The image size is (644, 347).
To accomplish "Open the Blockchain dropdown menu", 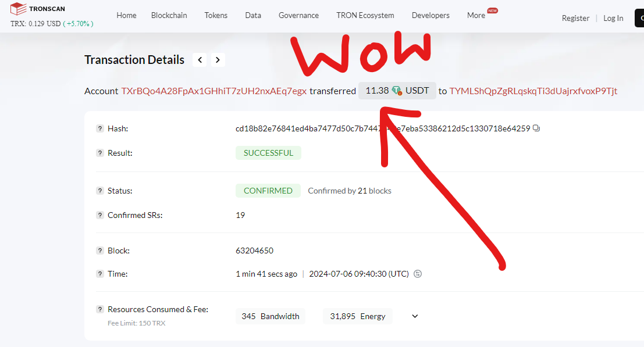I will coord(169,15).
